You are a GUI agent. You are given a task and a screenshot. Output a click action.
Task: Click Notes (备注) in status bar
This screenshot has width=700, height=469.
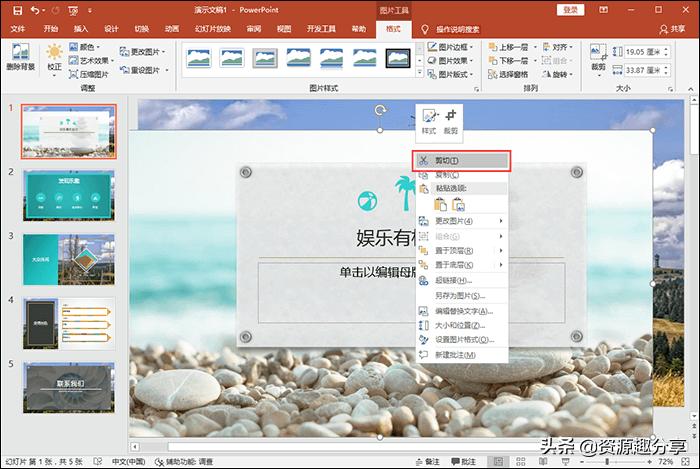click(x=427, y=461)
